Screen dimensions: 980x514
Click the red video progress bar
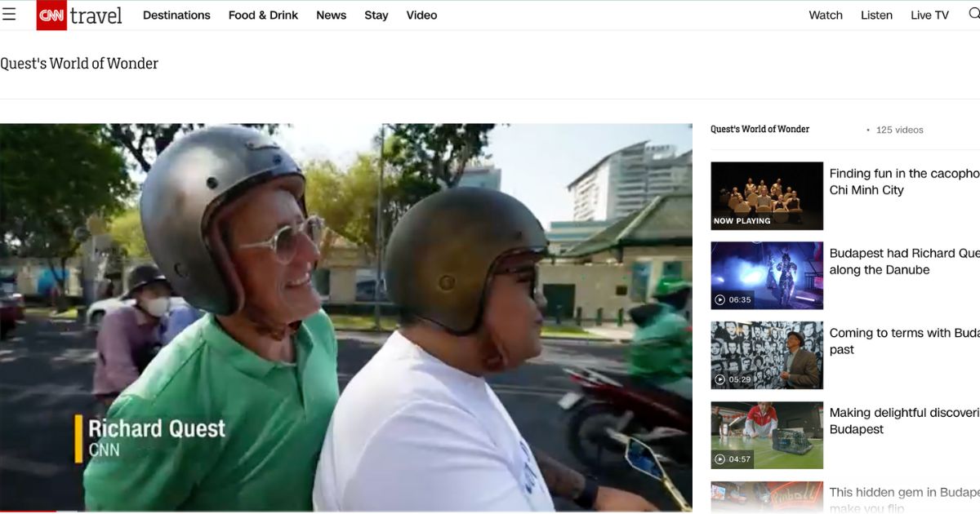click(29, 512)
